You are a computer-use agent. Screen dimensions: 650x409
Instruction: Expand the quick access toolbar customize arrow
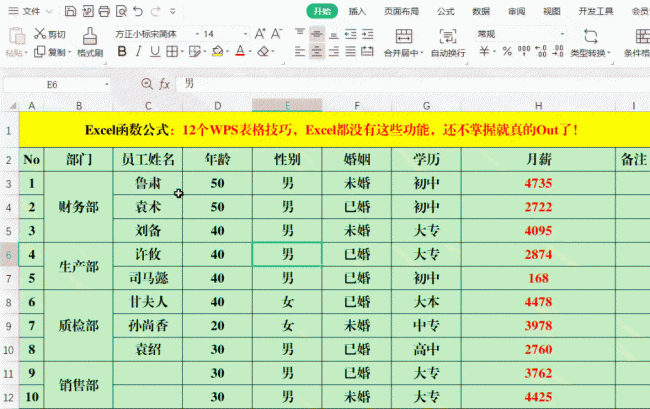click(173, 11)
